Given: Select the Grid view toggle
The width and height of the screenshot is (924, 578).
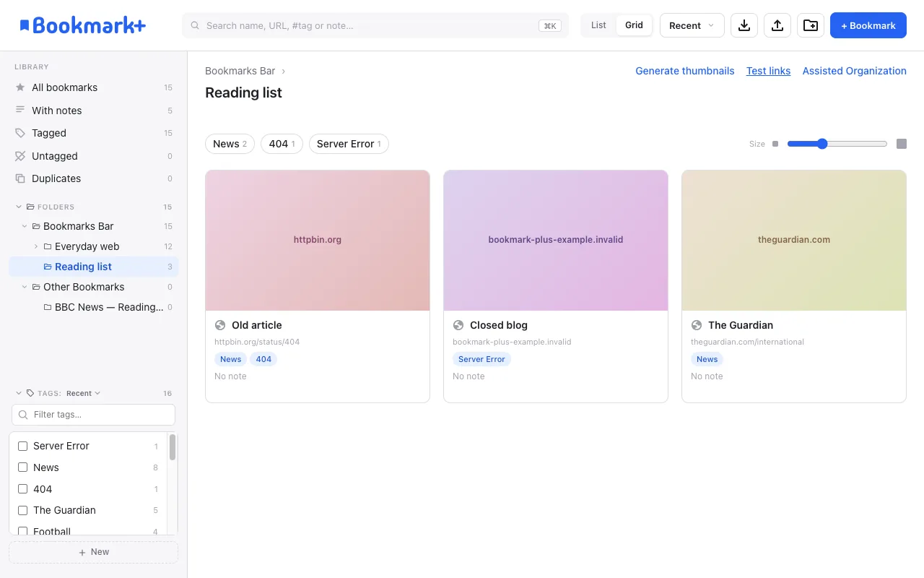Looking at the screenshot, I should click(x=634, y=25).
